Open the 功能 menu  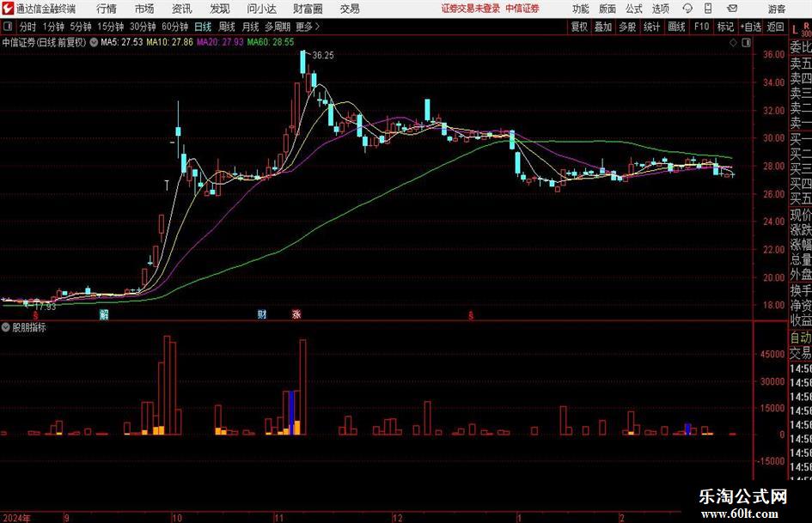pyautogui.click(x=581, y=9)
